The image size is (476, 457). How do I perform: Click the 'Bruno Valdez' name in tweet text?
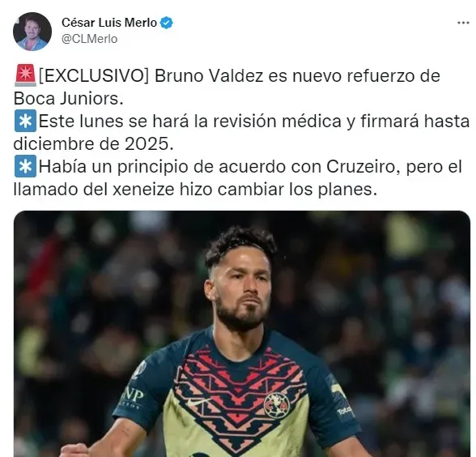click(209, 75)
